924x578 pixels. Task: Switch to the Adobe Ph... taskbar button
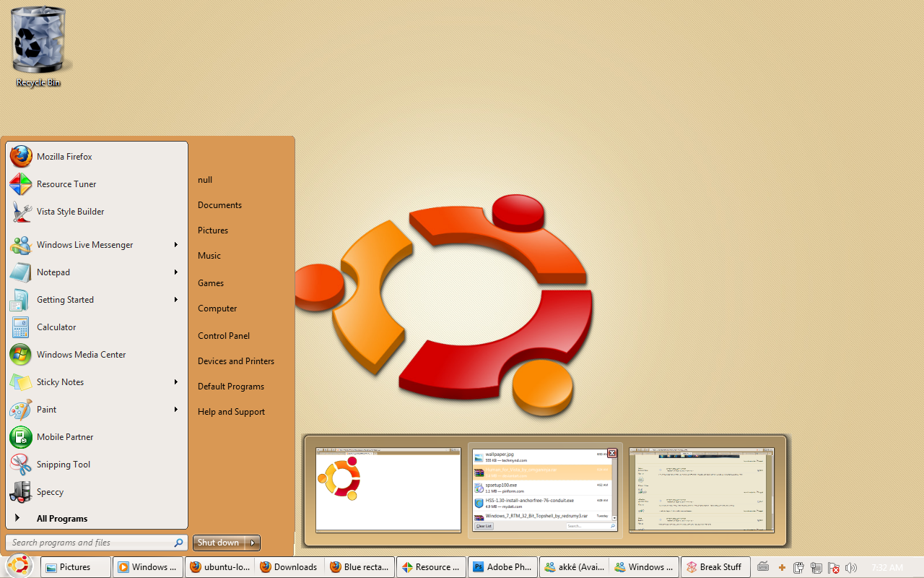[502, 567]
